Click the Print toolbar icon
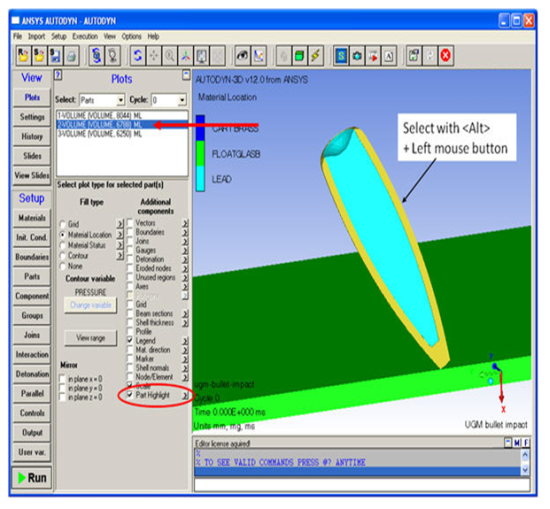Viewport: 550px width, 509px height. (x=71, y=55)
